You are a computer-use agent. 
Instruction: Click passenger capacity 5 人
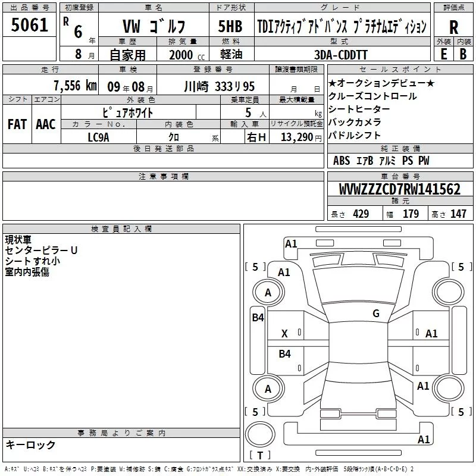point(256,113)
